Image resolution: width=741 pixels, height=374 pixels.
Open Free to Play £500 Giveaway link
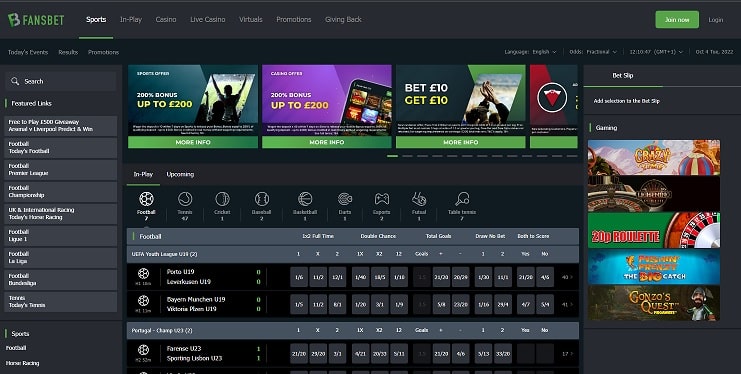[x=61, y=126]
